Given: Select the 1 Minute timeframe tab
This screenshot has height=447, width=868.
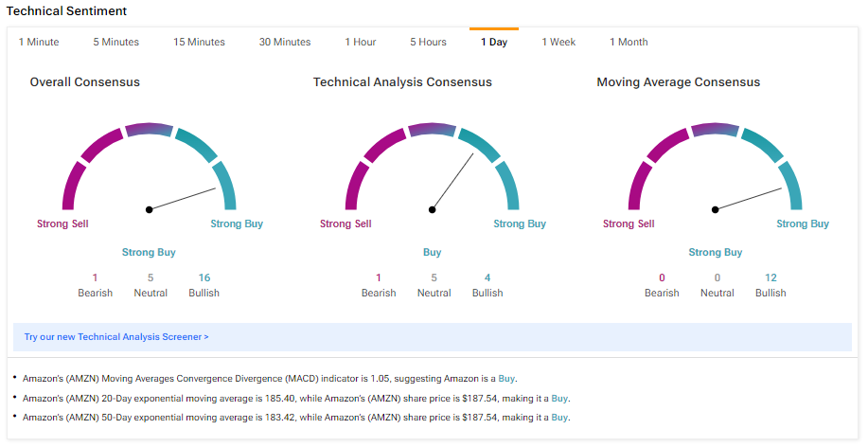Looking at the screenshot, I should coord(39,42).
